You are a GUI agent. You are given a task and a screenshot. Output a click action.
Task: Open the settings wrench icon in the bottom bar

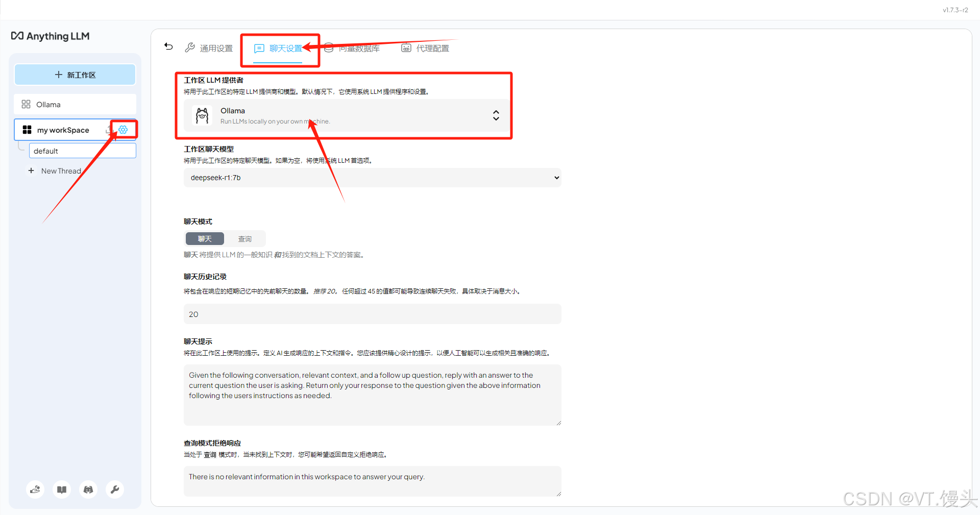(x=115, y=489)
